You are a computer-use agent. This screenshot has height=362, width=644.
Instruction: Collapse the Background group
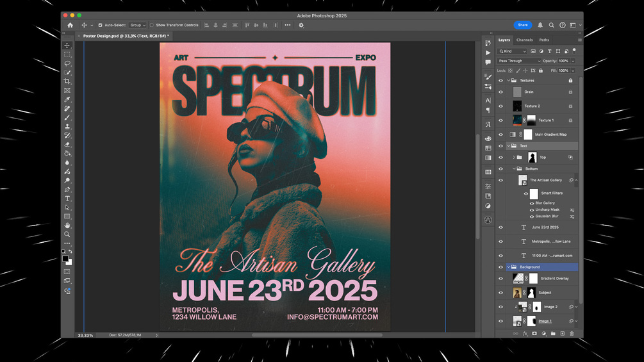pos(508,267)
